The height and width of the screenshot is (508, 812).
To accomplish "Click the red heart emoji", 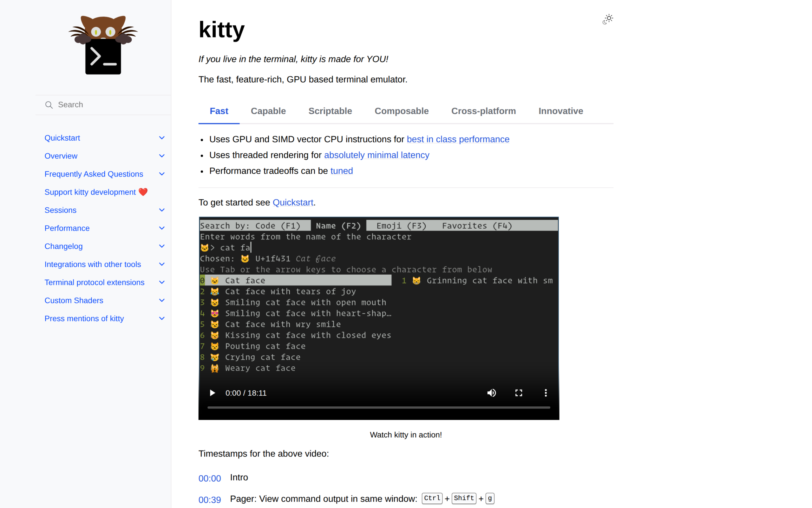I will (x=143, y=192).
